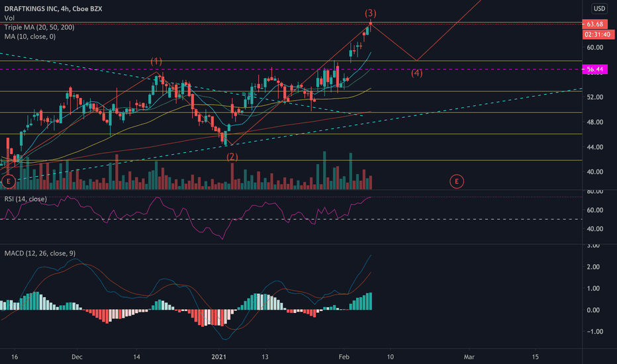This screenshot has height=364, width=617.
Task: Click the MACD 2.00 scale value
Action: click(593, 267)
